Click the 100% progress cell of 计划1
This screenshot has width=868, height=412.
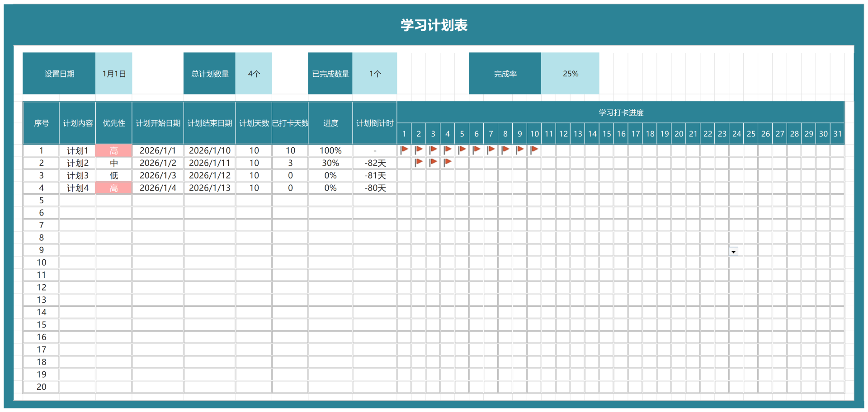[x=330, y=150]
